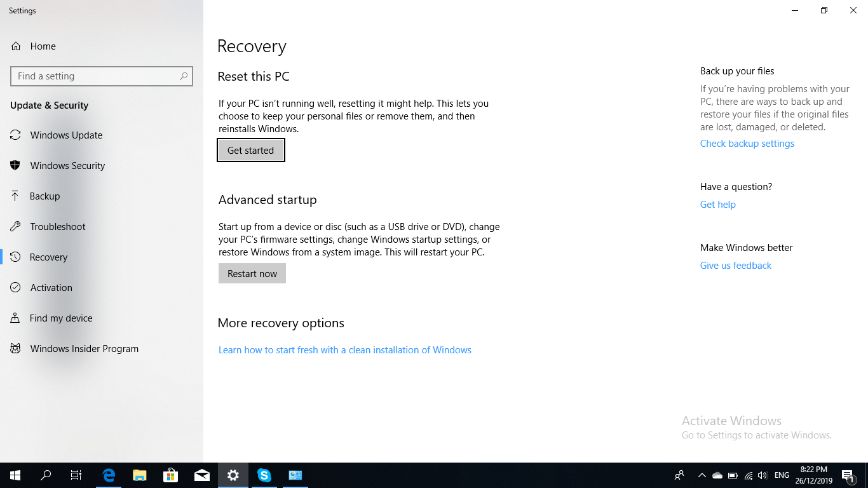Click the Recovery page heading
The image size is (868, 488).
[x=252, y=46]
